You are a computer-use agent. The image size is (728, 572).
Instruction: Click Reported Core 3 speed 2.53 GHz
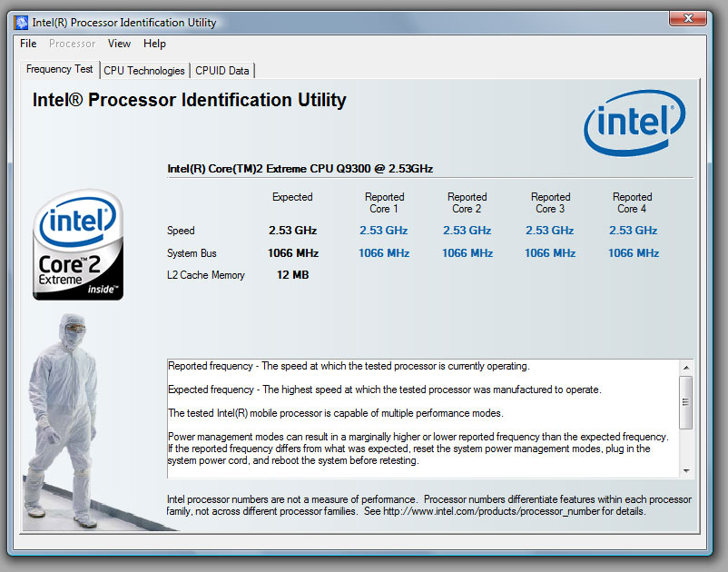[550, 231]
